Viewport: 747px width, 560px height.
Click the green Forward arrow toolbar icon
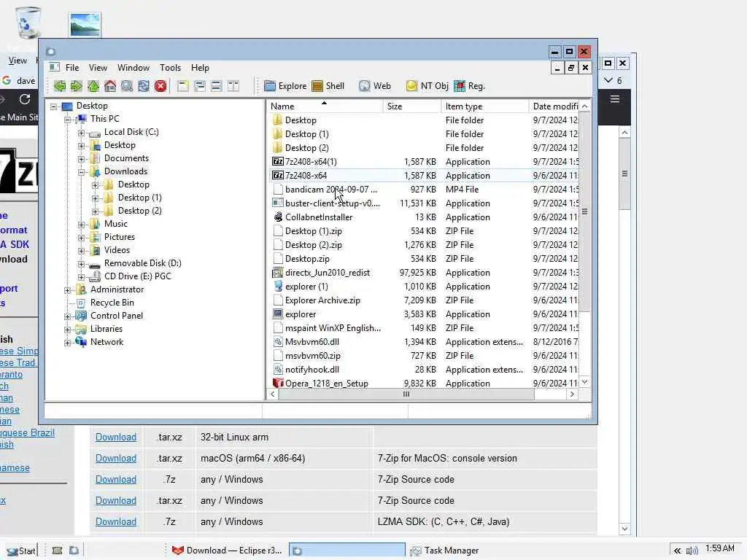pyautogui.click(x=76, y=86)
